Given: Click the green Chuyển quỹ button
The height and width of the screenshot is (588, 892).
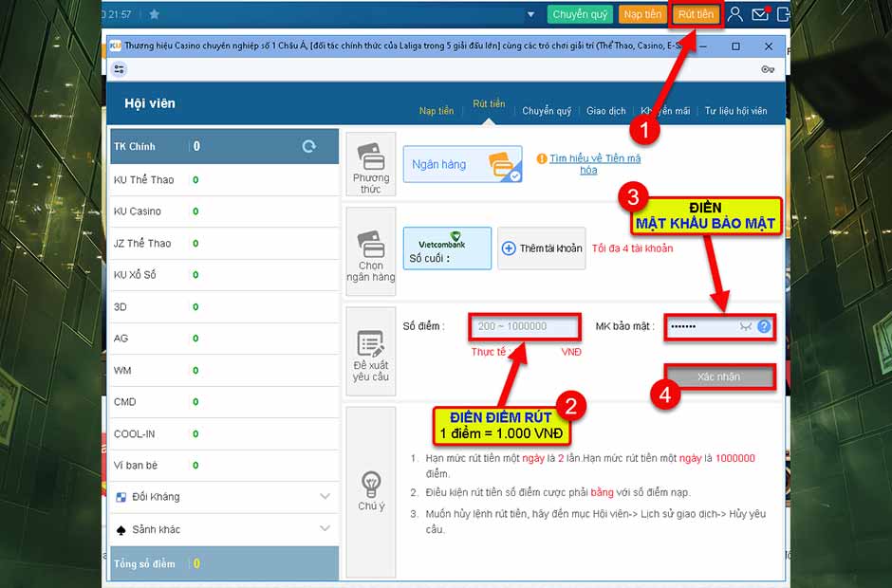Looking at the screenshot, I should [580, 14].
